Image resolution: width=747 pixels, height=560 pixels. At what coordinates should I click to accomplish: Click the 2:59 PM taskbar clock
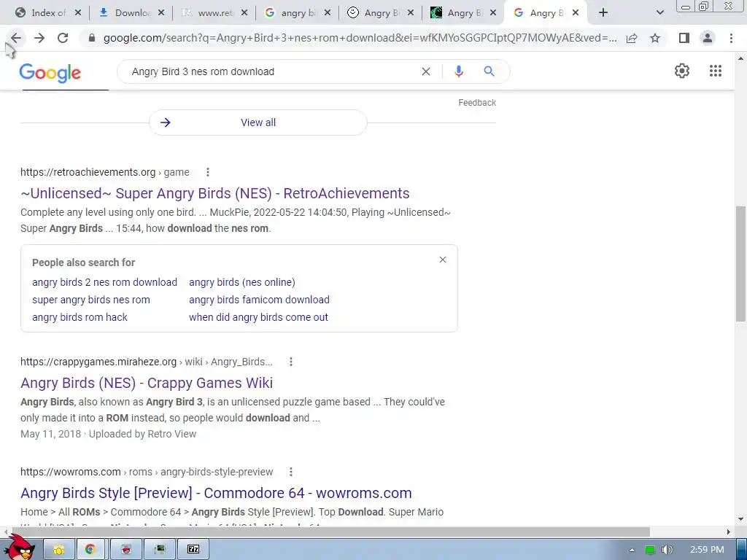707,550
